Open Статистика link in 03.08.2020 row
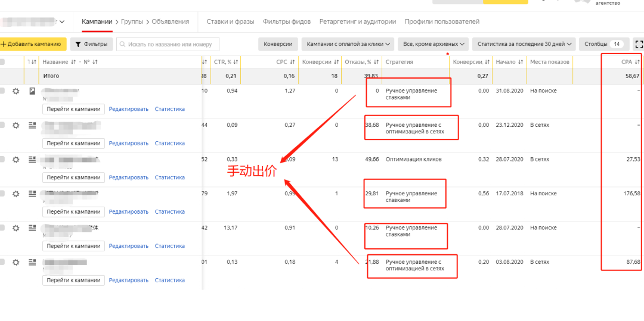644x321 pixels. [x=169, y=280]
